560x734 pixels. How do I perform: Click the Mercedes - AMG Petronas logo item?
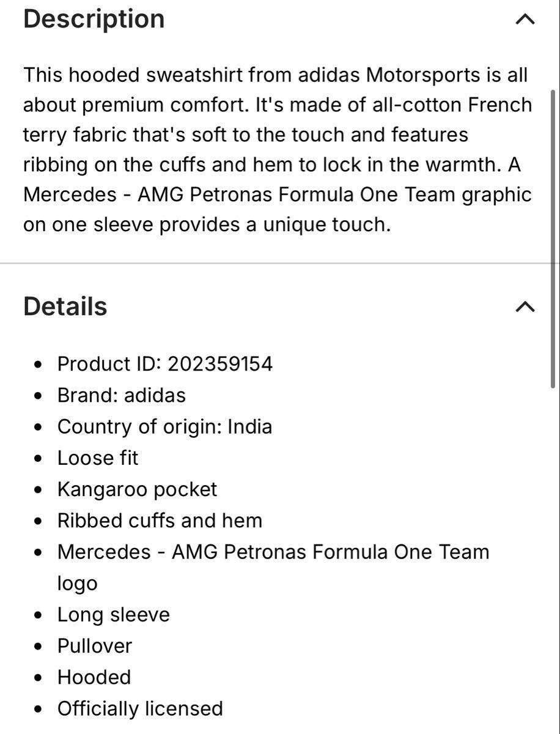coord(273,552)
